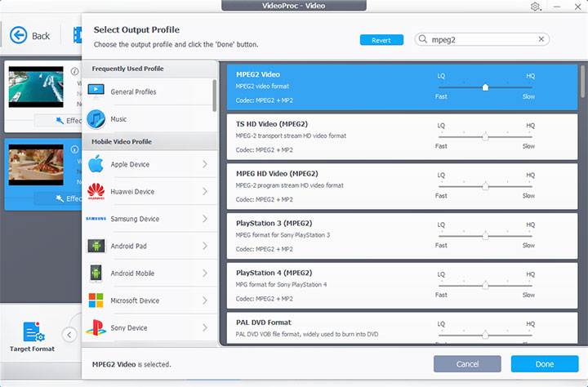The width and height of the screenshot is (588, 387).
Task: Click the mpeg2 search field
Action: coord(482,39)
